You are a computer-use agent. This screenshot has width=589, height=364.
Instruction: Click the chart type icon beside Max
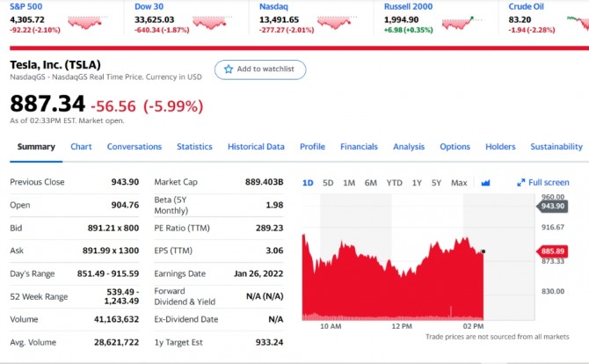pyautogui.click(x=485, y=183)
